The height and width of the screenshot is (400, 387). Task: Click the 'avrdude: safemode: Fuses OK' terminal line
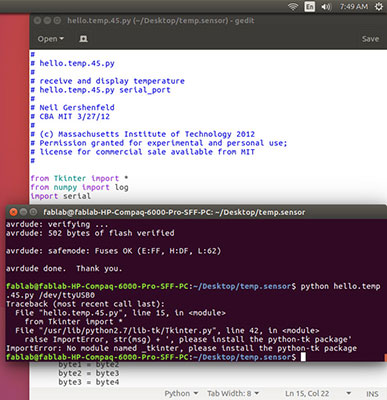[113, 251]
